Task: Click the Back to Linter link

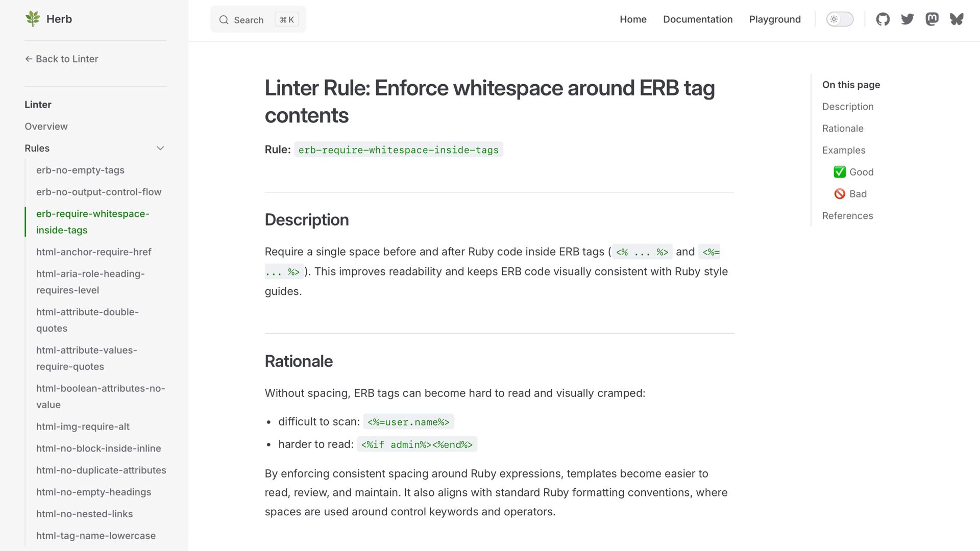Action: coord(61,59)
